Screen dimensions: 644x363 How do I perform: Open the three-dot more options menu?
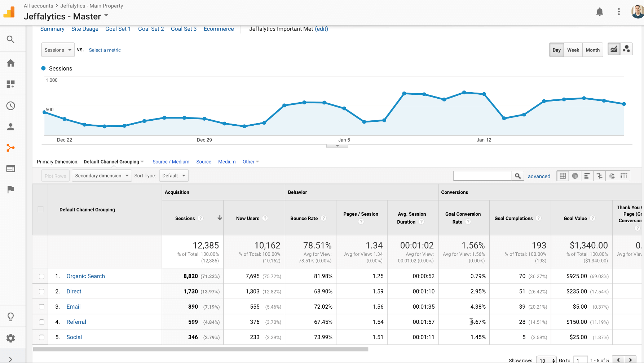[x=619, y=12]
